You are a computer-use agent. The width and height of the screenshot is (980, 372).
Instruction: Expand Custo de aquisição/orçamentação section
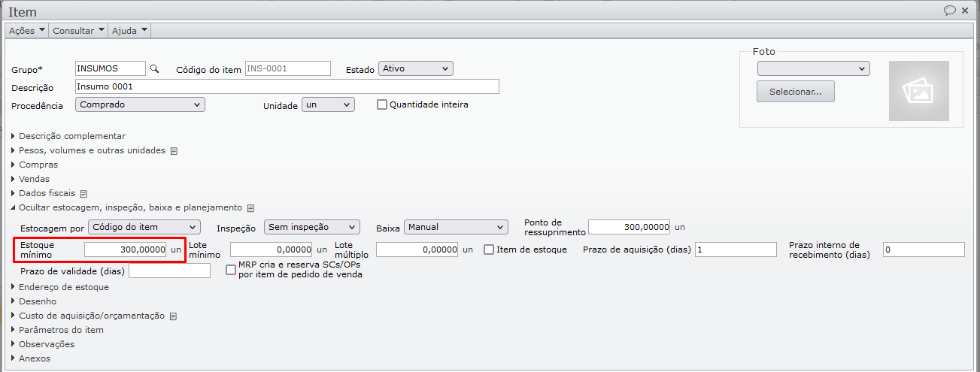pyautogui.click(x=88, y=316)
